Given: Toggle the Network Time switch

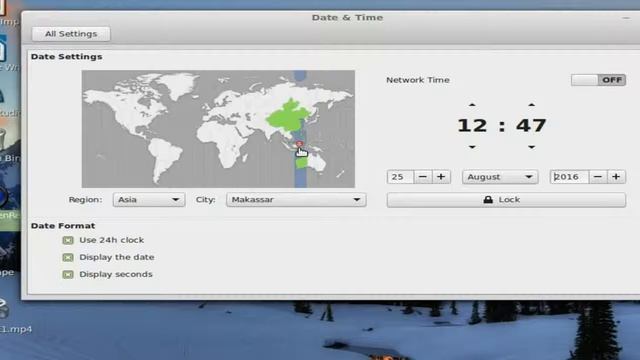Looking at the screenshot, I should pyautogui.click(x=598, y=80).
